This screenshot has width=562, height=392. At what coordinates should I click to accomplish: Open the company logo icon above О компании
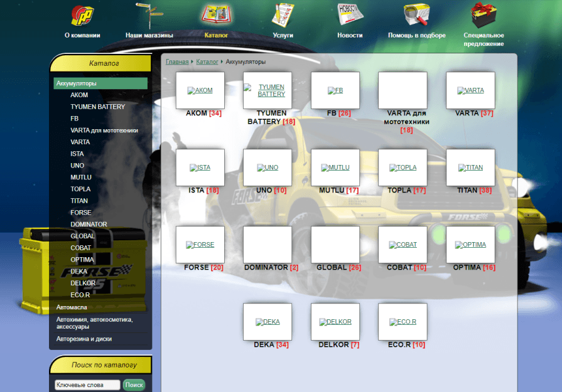click(x=82, y=16)
